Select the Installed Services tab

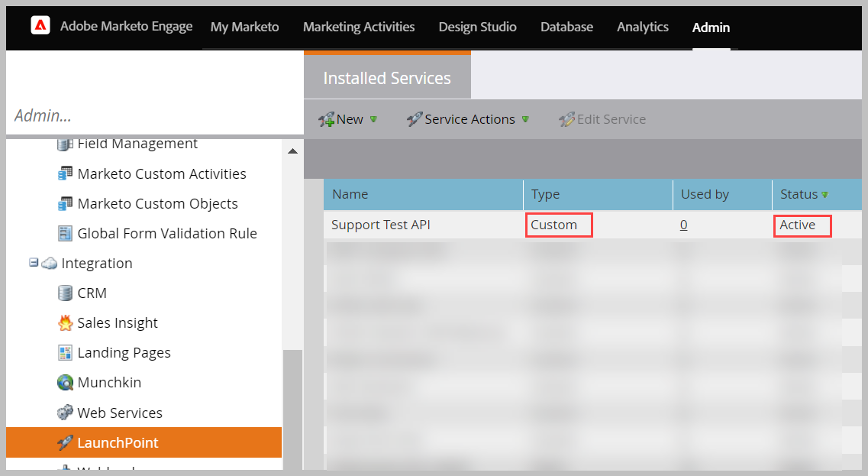[x=388, y=77]
